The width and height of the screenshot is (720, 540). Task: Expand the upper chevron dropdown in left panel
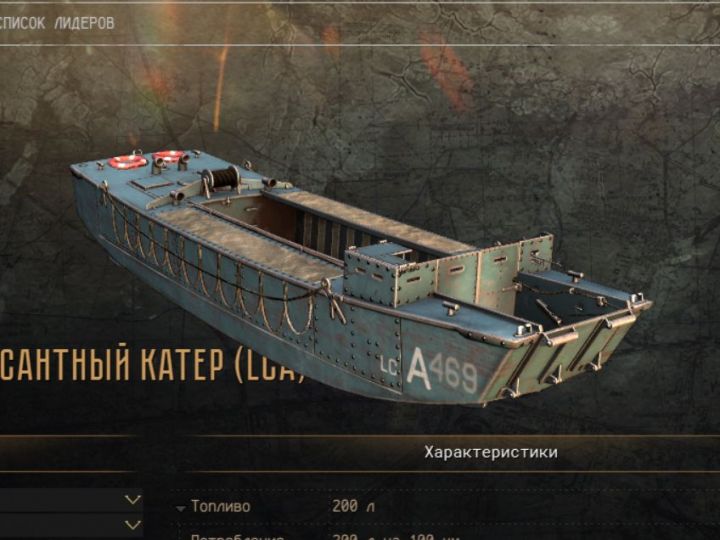tap(133, 500)
